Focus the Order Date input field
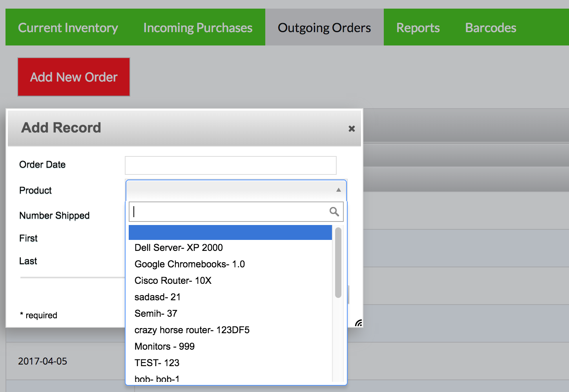Viewport: 569px width, 392px height. click(231, 165)
